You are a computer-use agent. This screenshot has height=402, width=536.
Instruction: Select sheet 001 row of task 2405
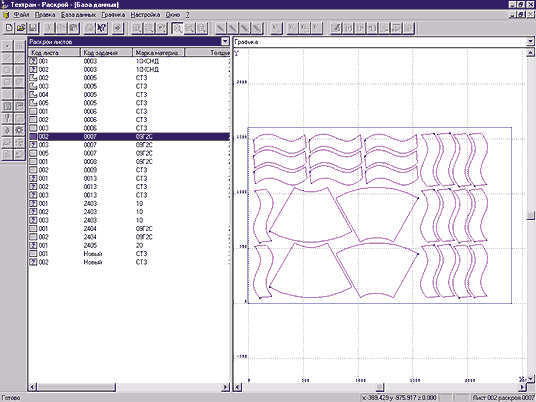129,245
